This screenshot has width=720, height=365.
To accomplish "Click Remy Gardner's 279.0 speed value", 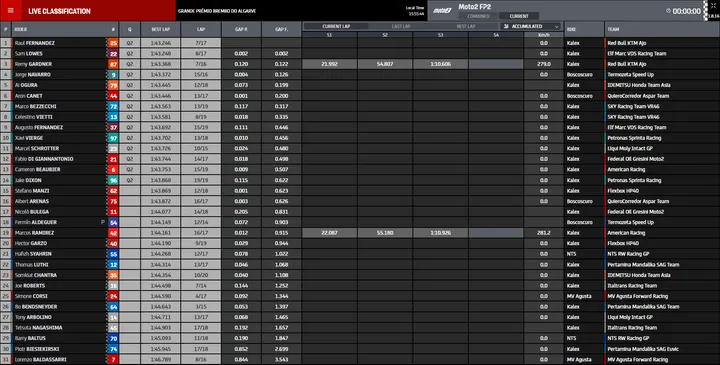I will pyautogui.click(x=544, y=64).
